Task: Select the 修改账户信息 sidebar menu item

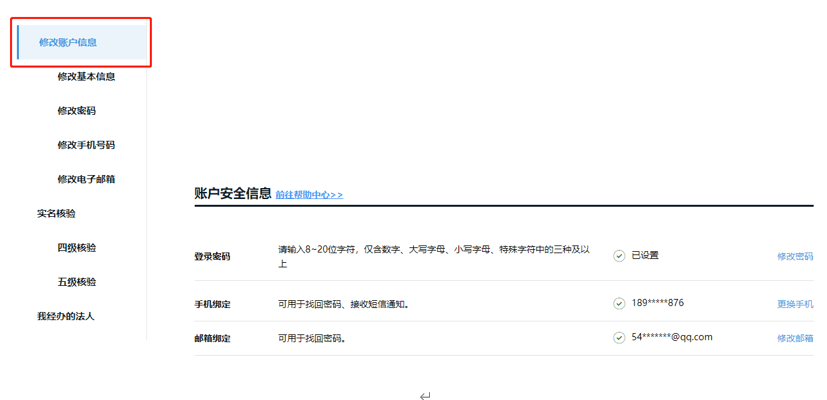Action: (68, 42)
